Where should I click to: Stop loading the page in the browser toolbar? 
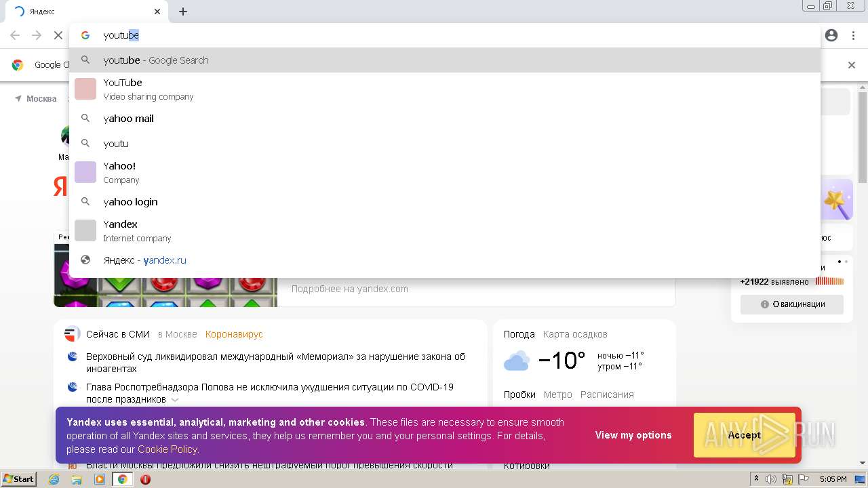point(58,35)
